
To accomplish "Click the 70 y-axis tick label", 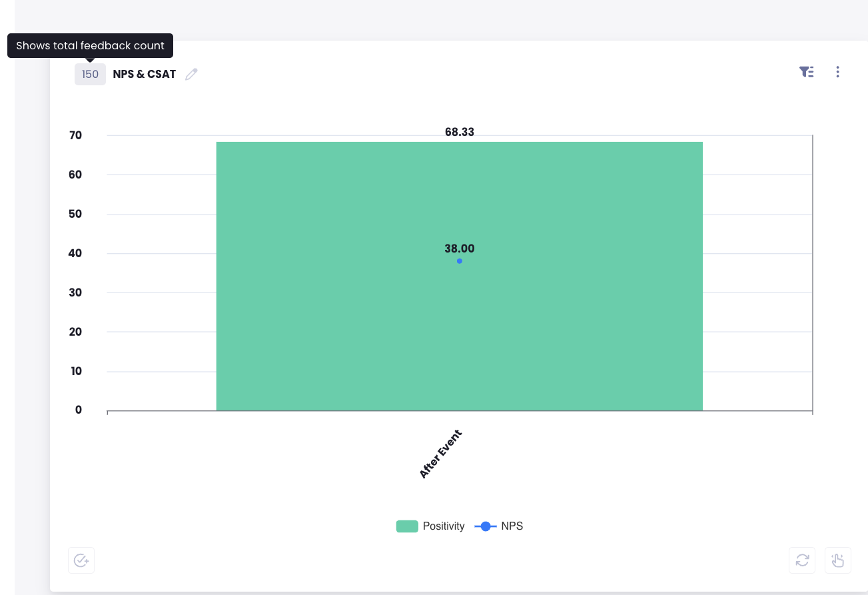I will coord(75,135).
